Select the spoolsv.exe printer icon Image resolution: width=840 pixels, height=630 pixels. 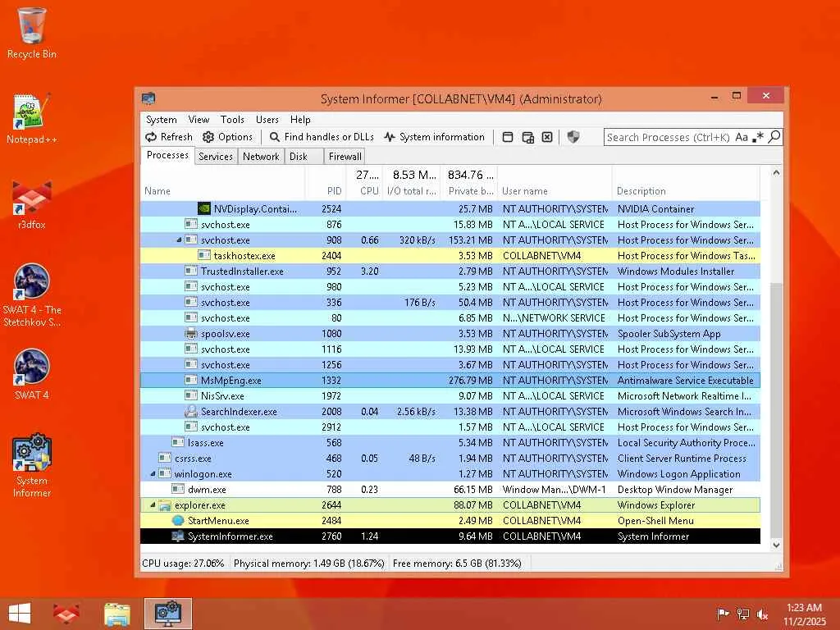[x=190, y=333]
